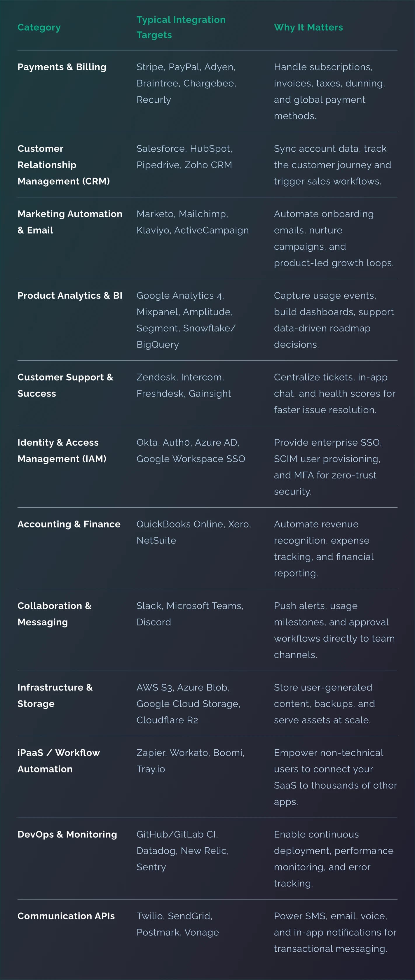415x980 pixels.
Task: Click the Product Analytics & BI label
Action: (70, 296)
